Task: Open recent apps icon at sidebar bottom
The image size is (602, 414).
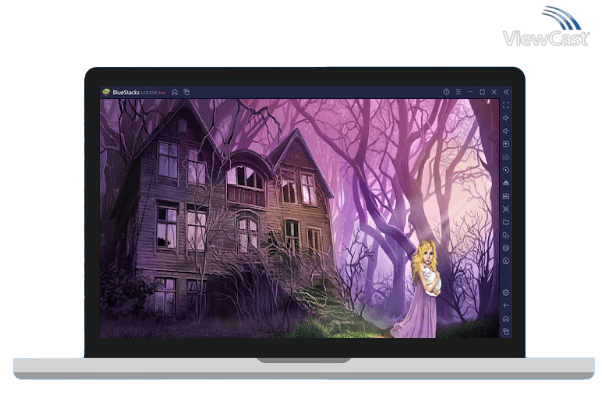Action: point(506,332)
